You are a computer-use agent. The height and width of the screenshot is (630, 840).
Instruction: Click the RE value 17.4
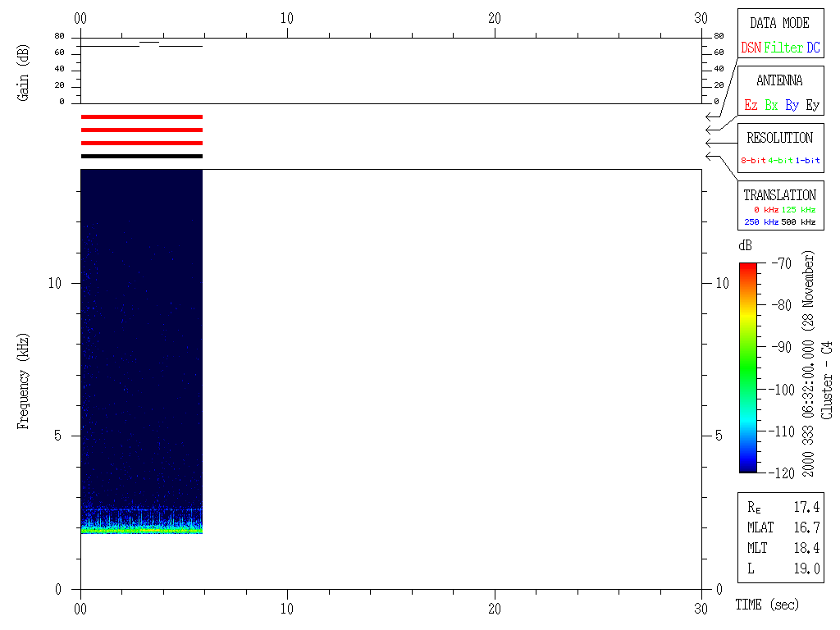(806, 507)
